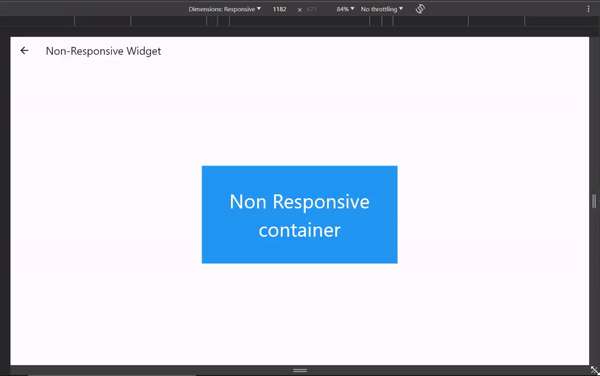Toggle device rotation with the rotate icon

(x=420, y=9)
